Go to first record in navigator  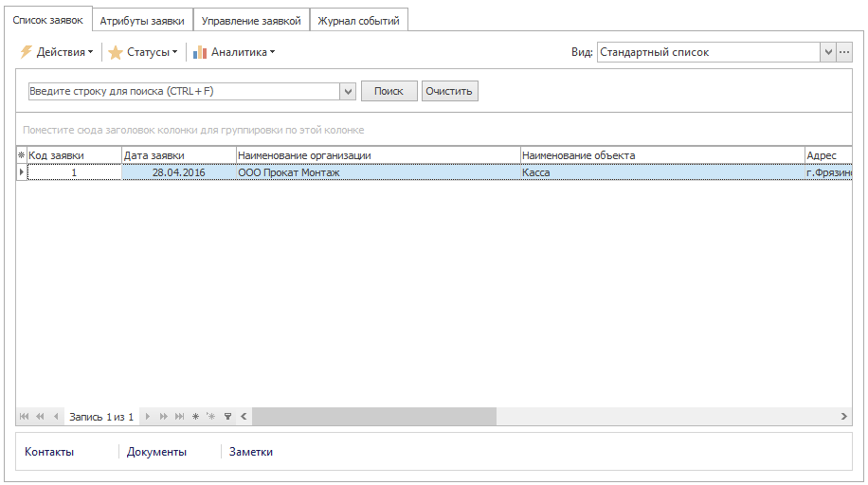coord(24,417)
